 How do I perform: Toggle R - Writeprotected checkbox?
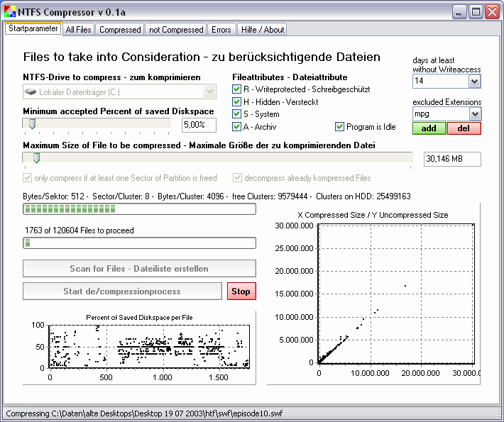237,89
